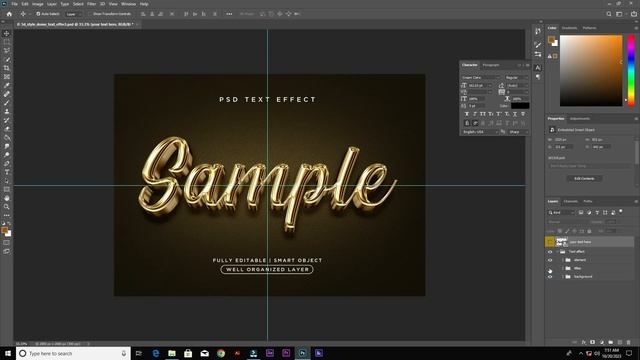
Task: Open Windows Start menu
Action: (x=8, y=353)
